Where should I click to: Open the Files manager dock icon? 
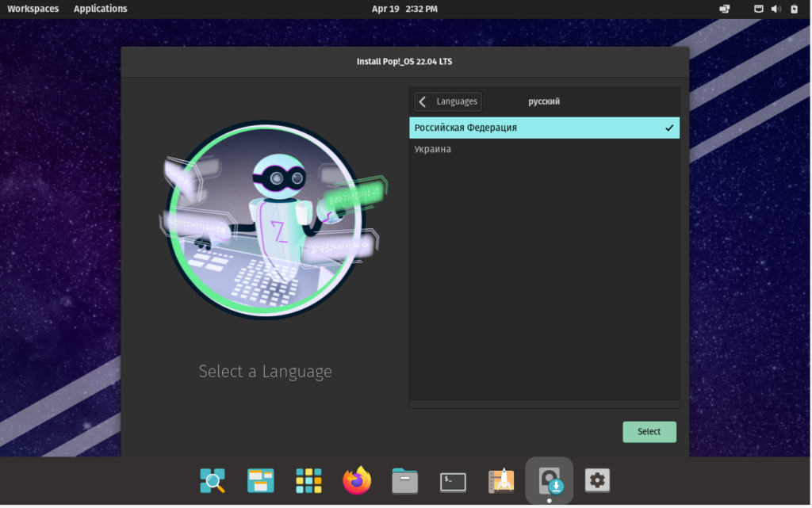[405, 480]
